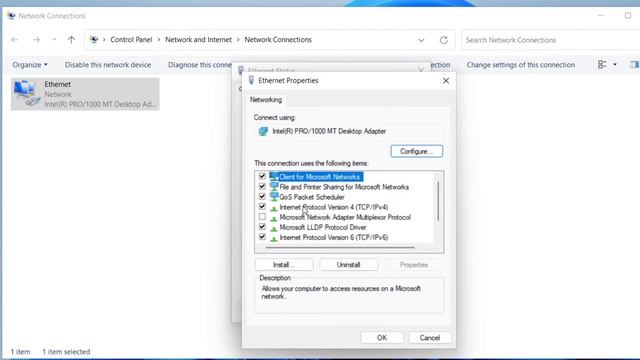Toggle the preview pane icon
The height and width of the screenshot is (360, 640).
[x=634, y=64]
